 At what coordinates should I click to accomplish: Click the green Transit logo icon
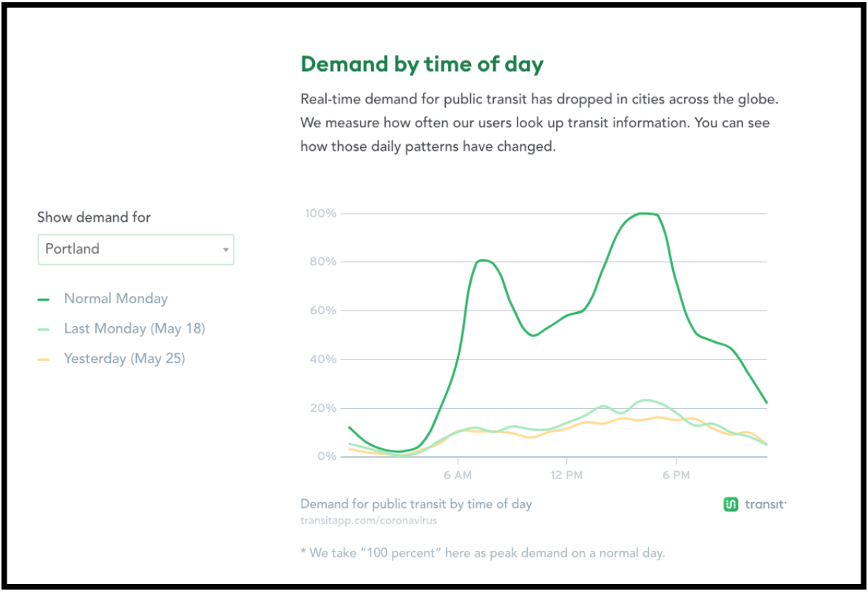coord(730,504)
